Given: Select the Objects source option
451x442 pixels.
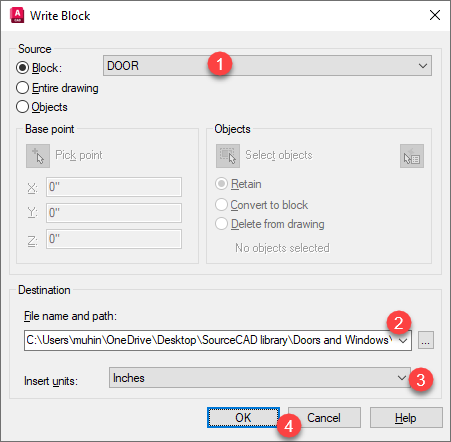Looking at the screenshot, I should (x=22, y=107).
